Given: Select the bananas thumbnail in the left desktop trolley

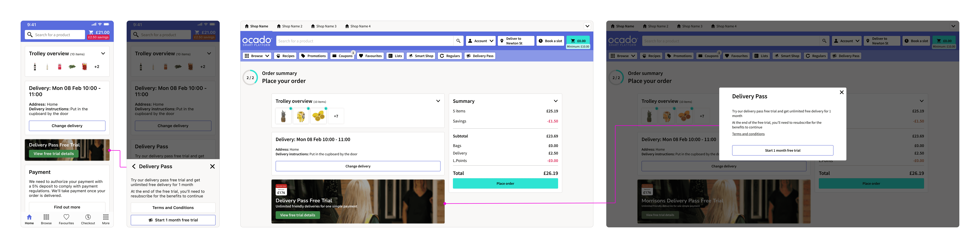Looking at the screenshot, I should point(301,116).
